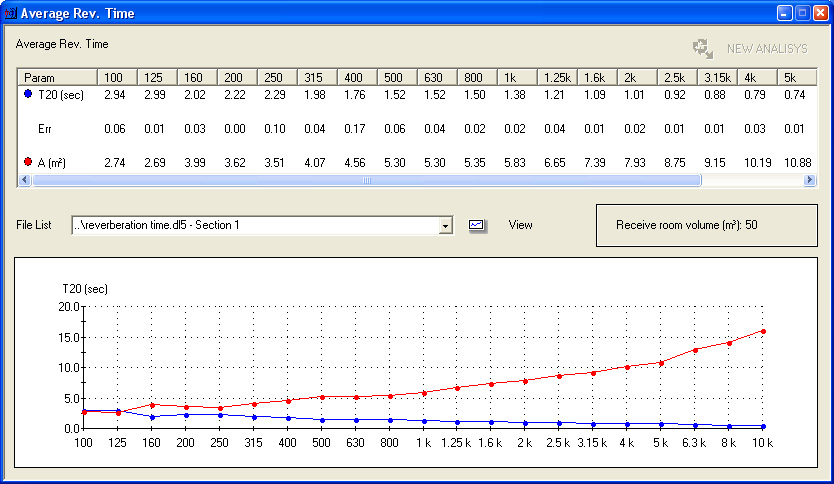Click the blue T20 (sec) marker icon
The height and width of the screenshot is (484, 834).
click(x=28, y=94)
